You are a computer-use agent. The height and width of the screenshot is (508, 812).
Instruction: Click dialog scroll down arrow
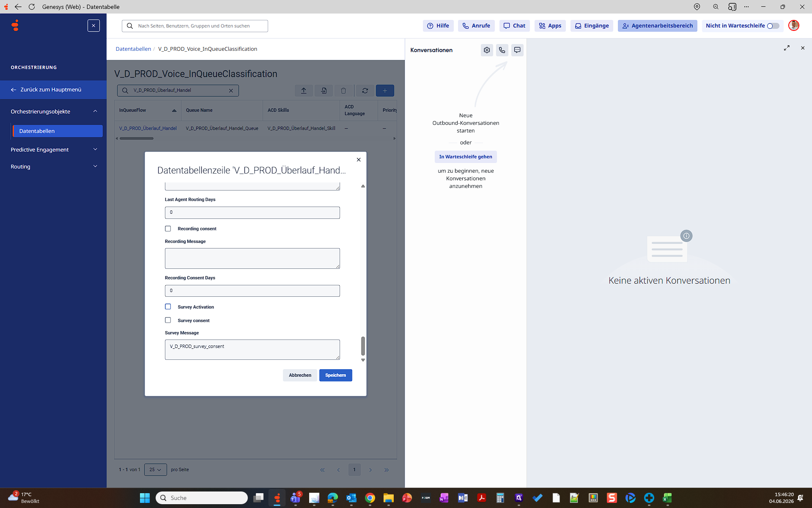click(363, 360)
